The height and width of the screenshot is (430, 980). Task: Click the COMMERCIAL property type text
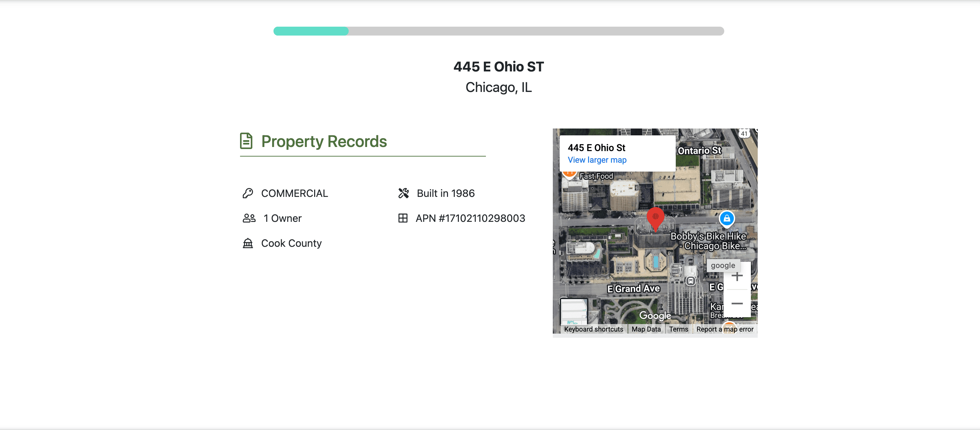[x=294, y=193]
